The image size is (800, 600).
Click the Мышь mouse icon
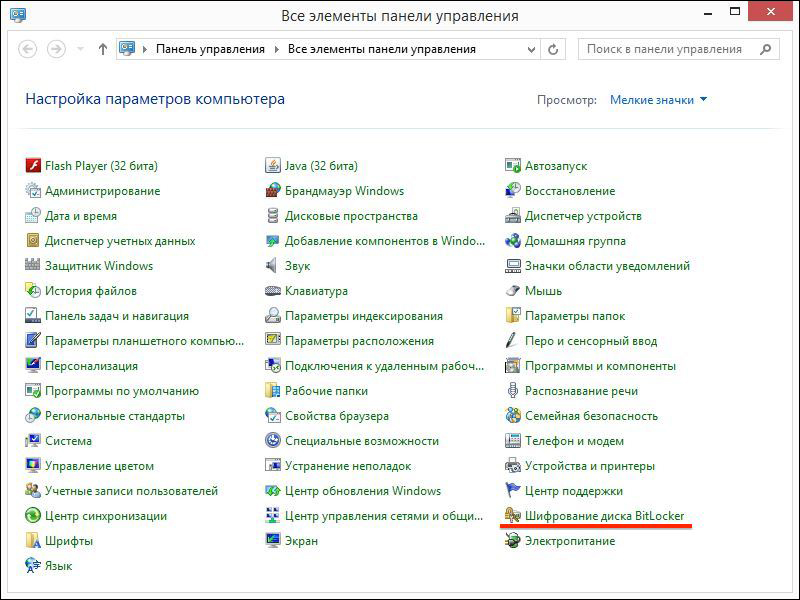pyautogui.click(x=513, y=290)
